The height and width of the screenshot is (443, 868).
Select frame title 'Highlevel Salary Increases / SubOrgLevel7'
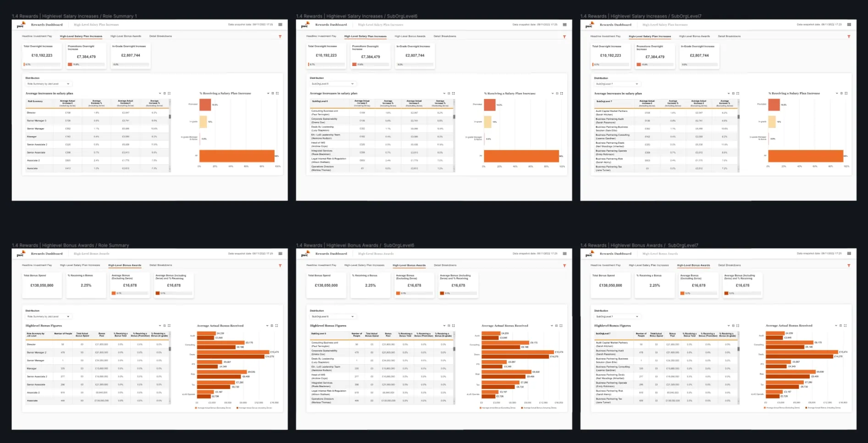[x=641, y=16]
